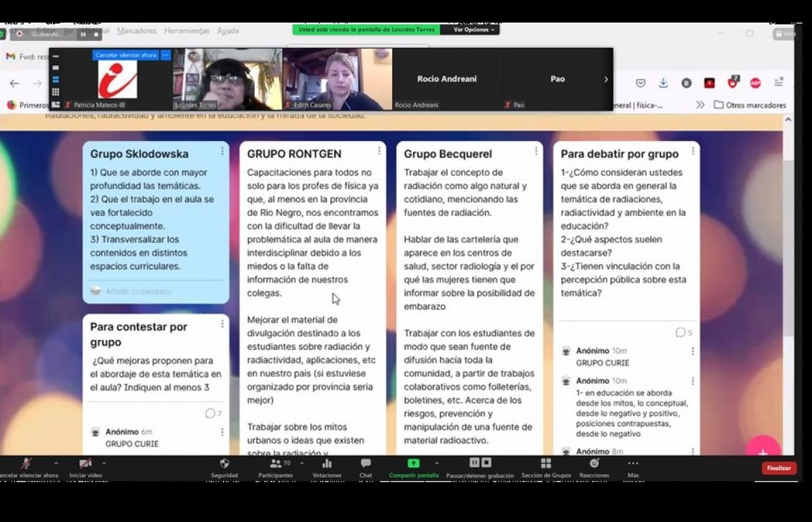Expand audio options caret beside microphone
This screenshot has height=522, width=812.
pos(56,463)
